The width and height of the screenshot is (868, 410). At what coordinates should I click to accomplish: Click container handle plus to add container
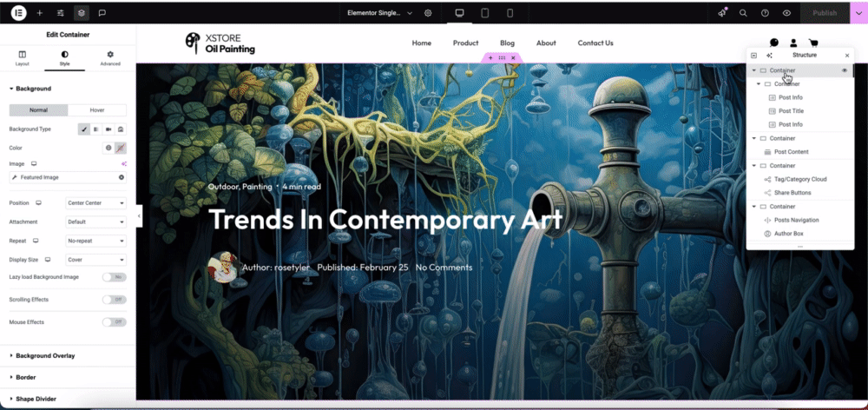pos(490,57)
